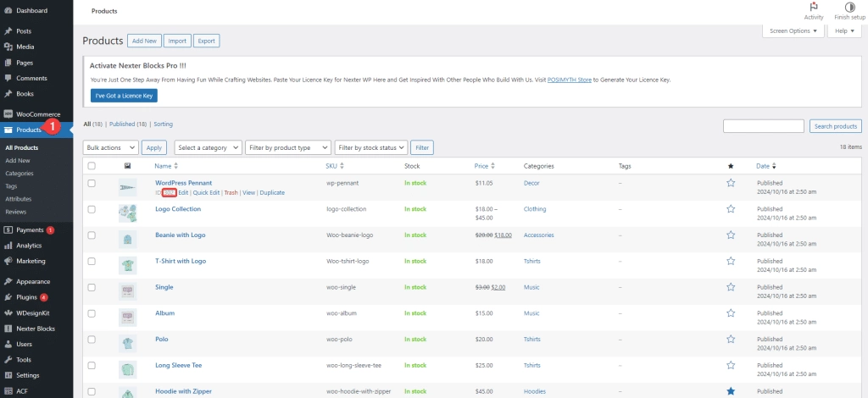The width and height of the screenshot is (868, 398).
Task: Unfeature the Hoodie with Zipper star
Action: (731, 391)
